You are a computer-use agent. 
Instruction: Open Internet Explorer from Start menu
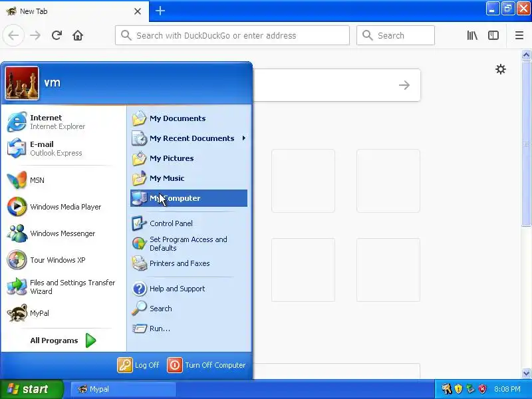pos(63,122)
